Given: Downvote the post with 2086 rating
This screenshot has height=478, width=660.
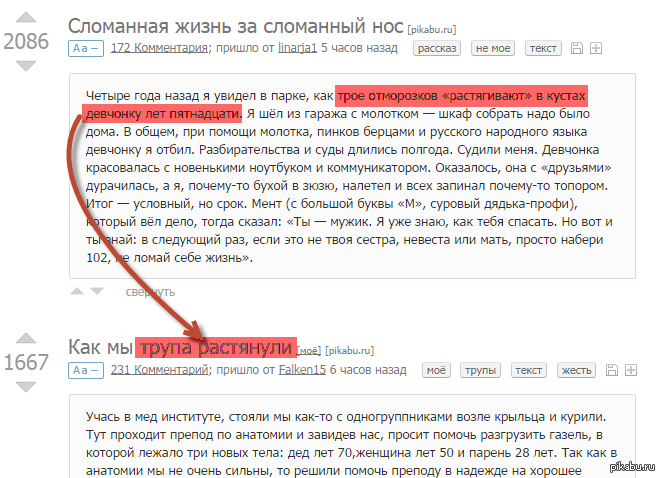Looking at the screenshot, I should point(26,66).
